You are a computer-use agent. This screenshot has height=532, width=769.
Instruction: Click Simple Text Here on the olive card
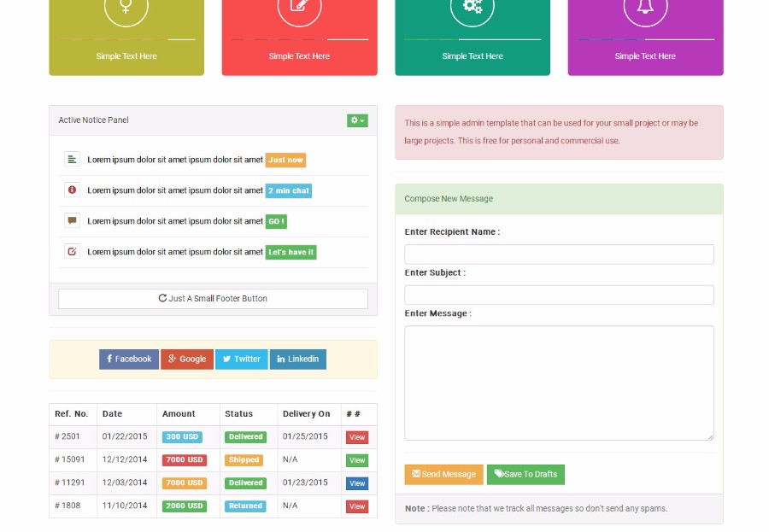click(126, 56)
